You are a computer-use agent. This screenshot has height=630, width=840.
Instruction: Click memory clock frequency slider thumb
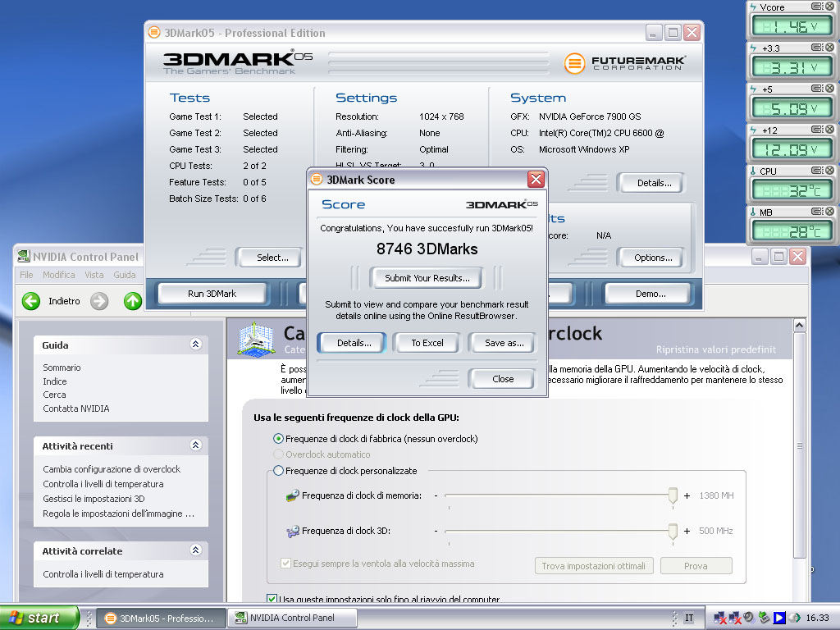(x=673, y=496)
